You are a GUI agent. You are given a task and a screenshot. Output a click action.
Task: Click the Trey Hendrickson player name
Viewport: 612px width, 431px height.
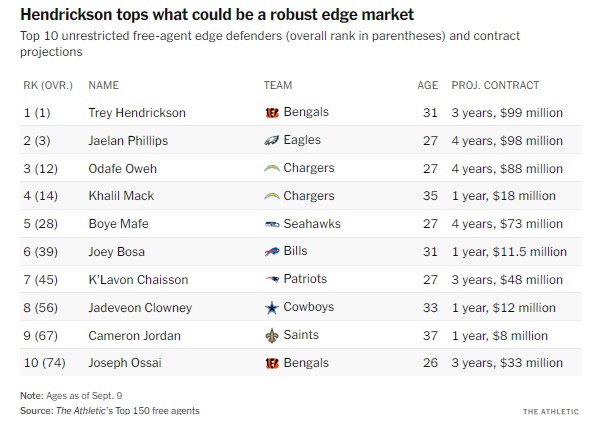point(137,113)
